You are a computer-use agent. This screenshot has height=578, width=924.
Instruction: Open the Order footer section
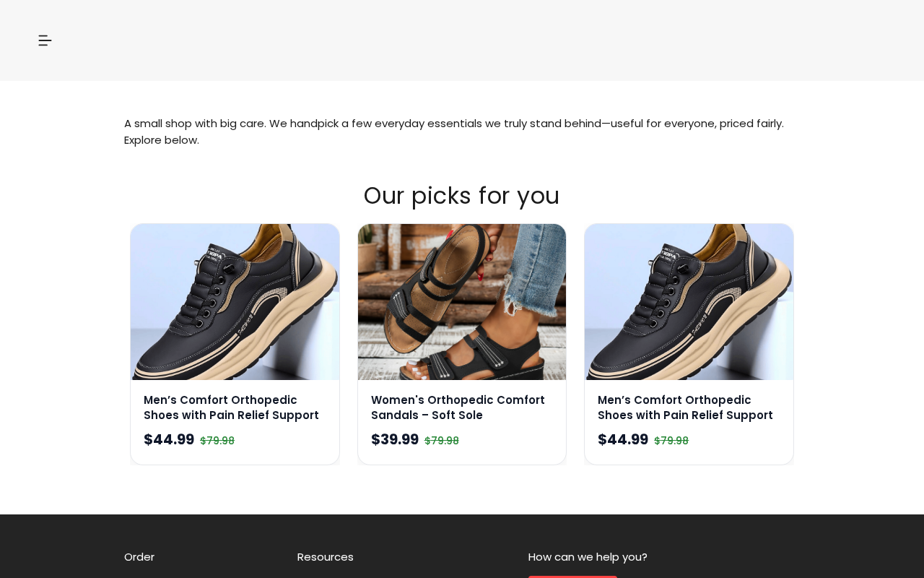click(139, 557)
